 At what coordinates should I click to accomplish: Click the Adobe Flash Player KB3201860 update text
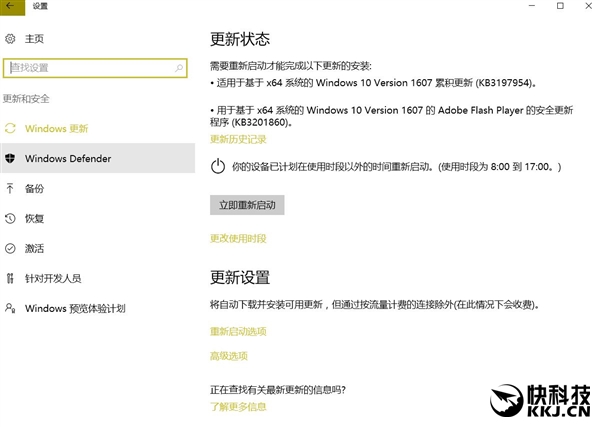391,116
